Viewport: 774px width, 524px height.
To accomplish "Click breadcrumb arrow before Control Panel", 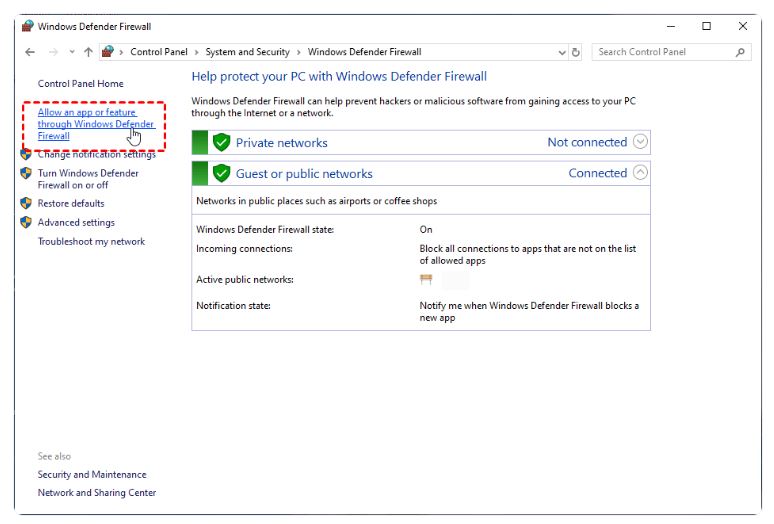I will 121,52.
